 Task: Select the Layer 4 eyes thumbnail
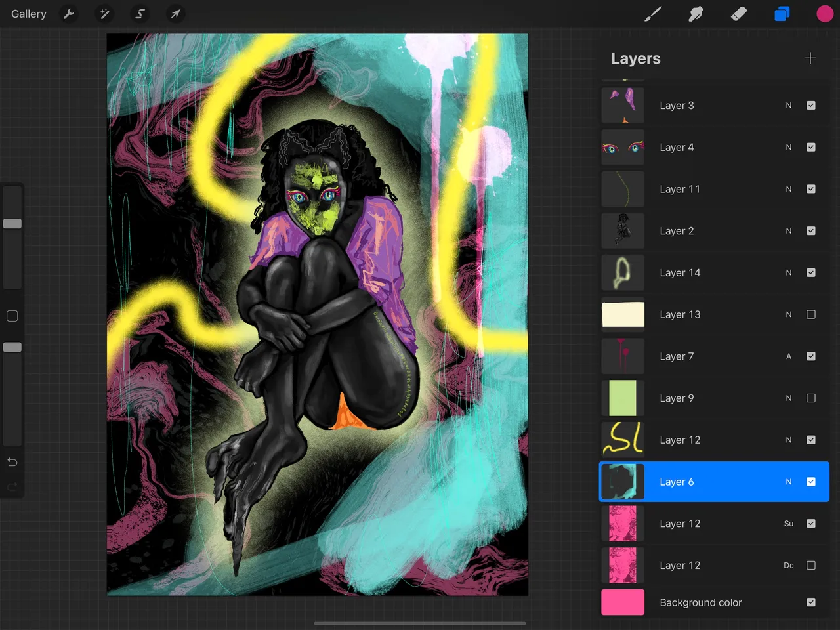coord(623,147)
